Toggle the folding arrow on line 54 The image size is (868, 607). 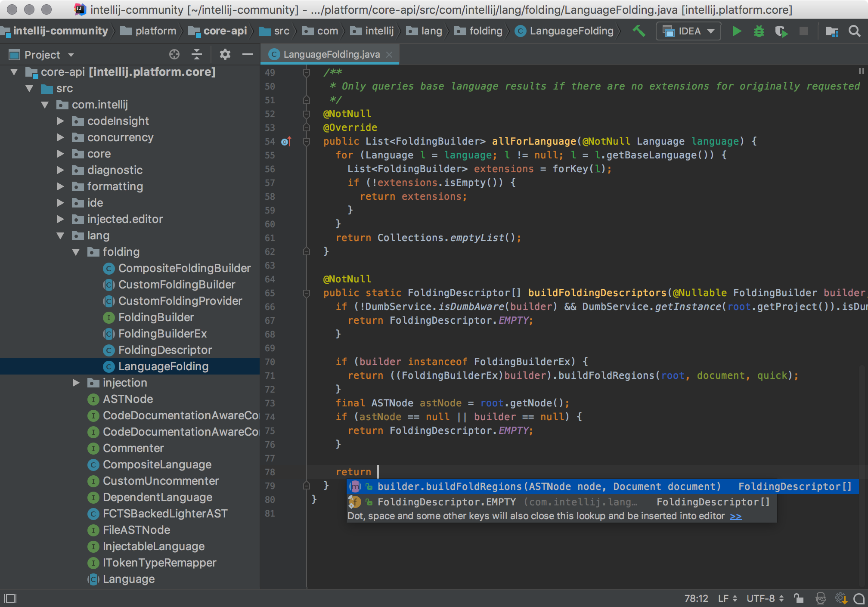click(307, 141)
